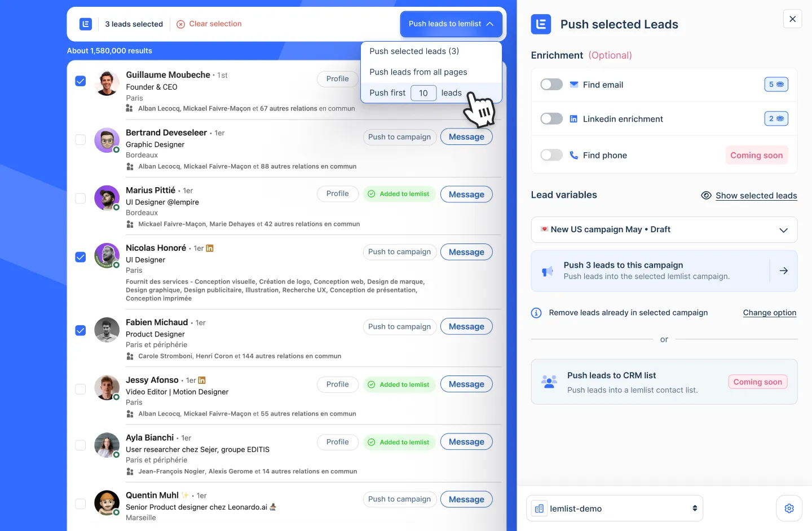Check Bertrand Deveseleer's selection checkbox
This screenshot has width=812, height=531.
click(x=80, y=139)
